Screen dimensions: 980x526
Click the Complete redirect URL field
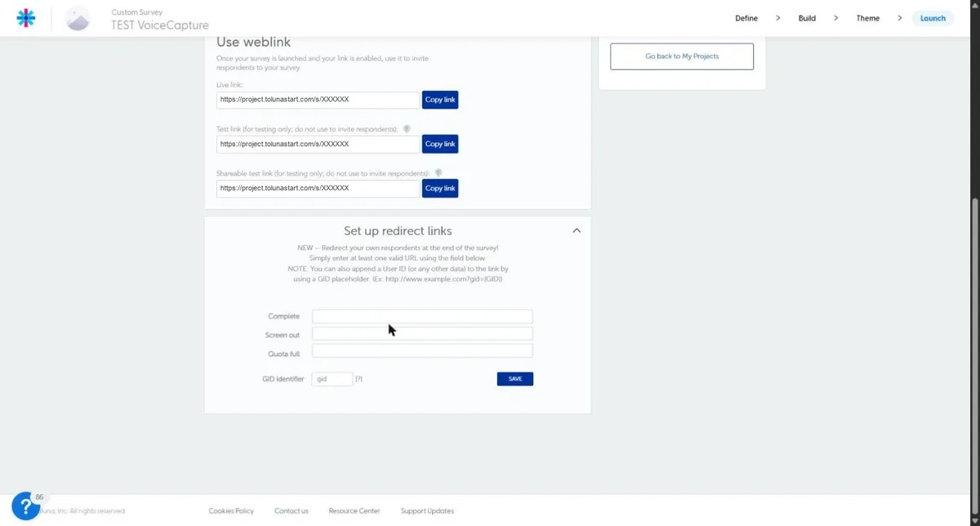point(422,316)
